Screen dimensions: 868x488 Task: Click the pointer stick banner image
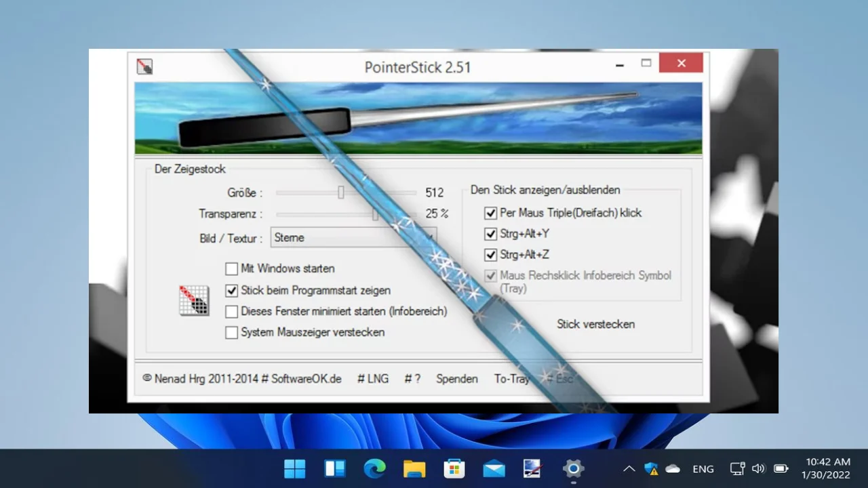click(x=418, y=119)
